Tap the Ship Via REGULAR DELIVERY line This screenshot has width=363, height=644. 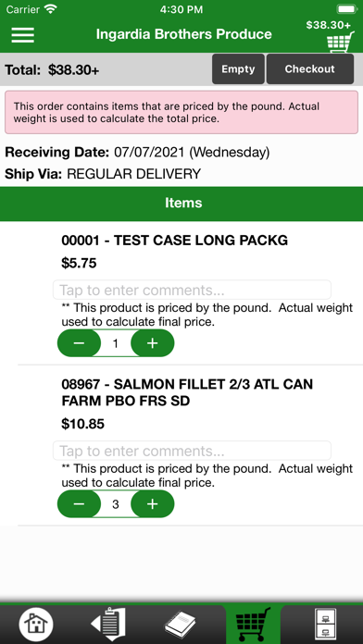(x=103, y=174)
